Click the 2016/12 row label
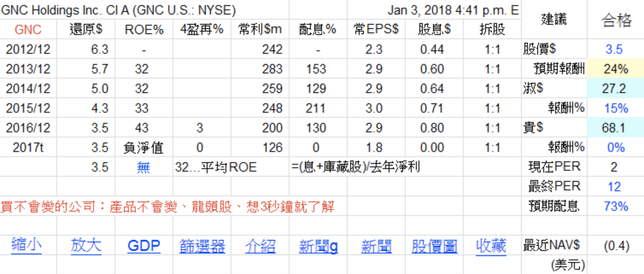644x274 pixels. (28, 128)
